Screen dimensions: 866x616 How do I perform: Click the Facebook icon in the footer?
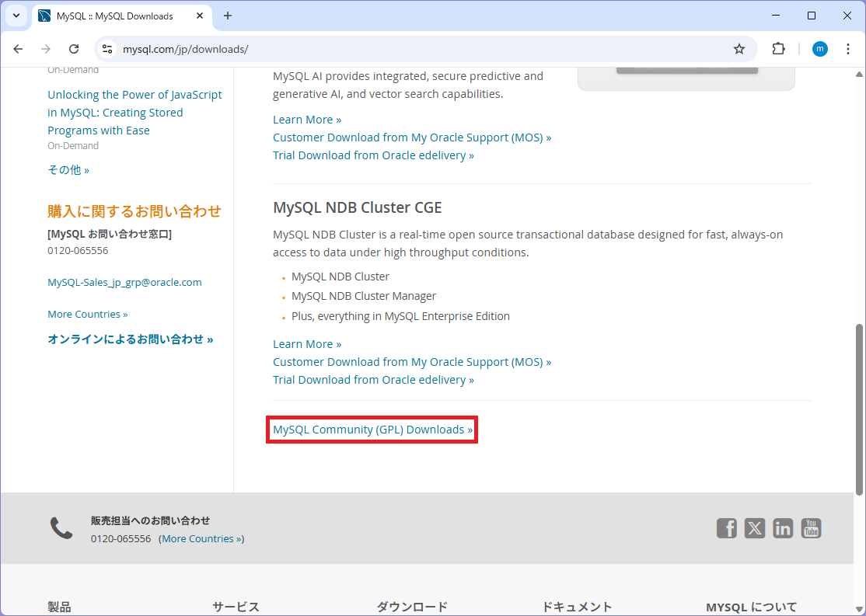pos(726,528)
